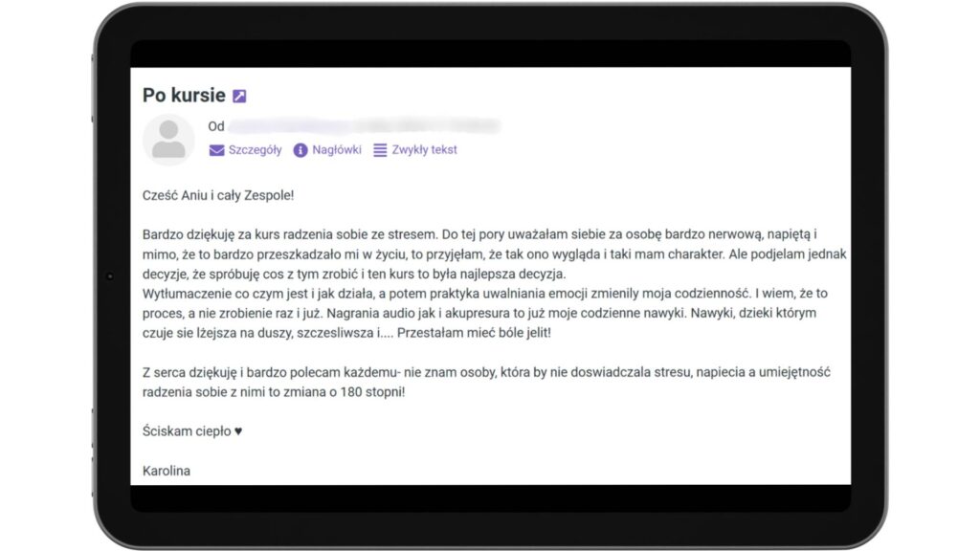Viewport: 980px width, 551px height.
Task: Switch to the Zwykły tekst view link
Action: pyautogui.click(x=424, y=150)
